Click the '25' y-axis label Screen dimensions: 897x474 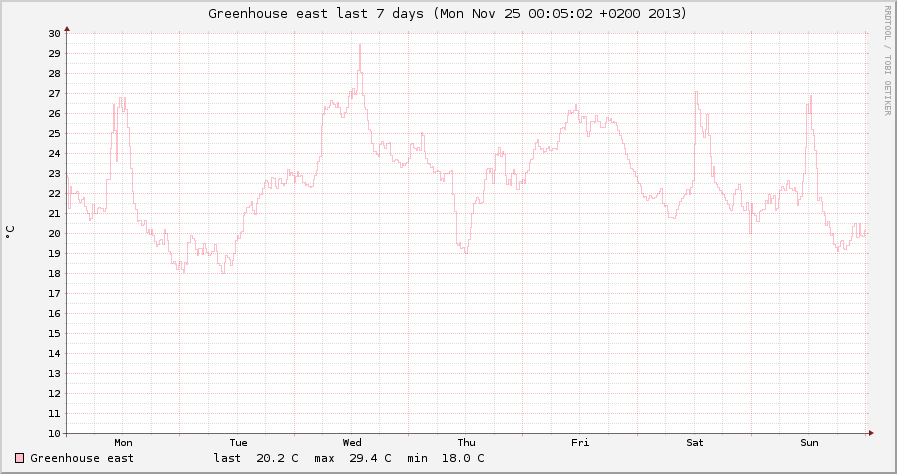tap(54, 133)
